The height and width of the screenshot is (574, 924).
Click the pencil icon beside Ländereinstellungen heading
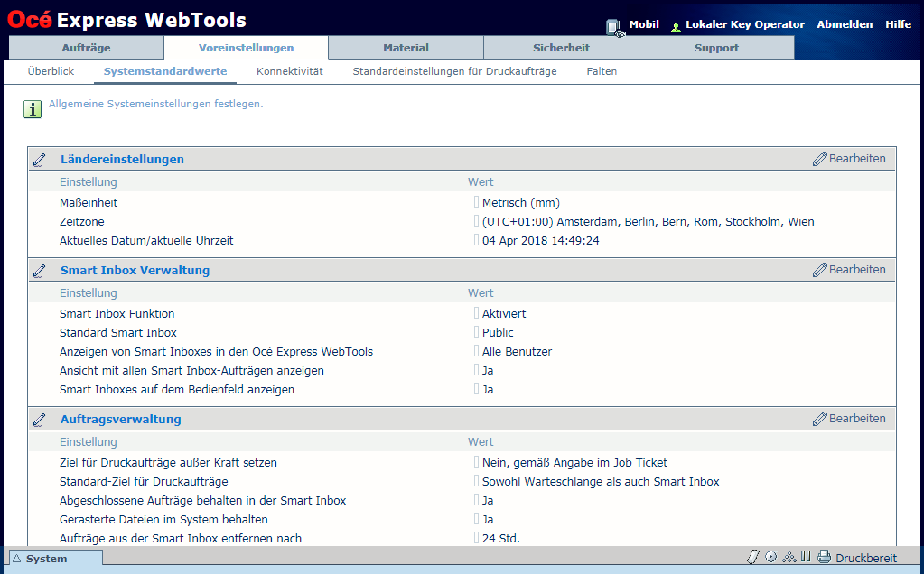click(x=40, y=160)
